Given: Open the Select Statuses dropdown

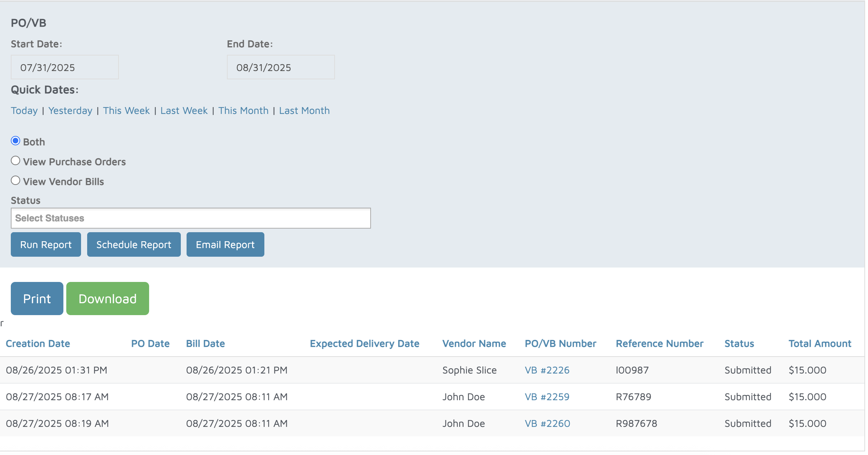Looking at the screenshot, I should (x=191, y=218).
